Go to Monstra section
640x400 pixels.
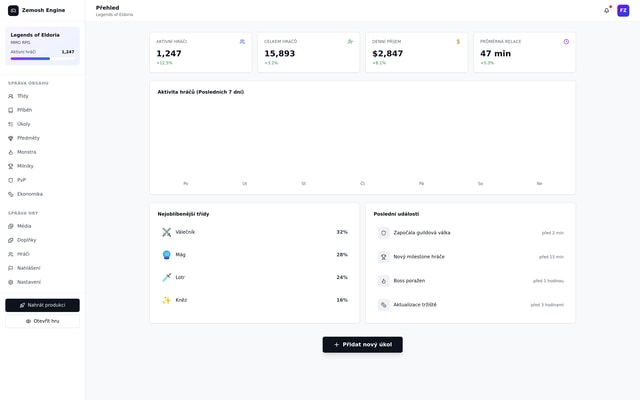pyautogui.click(x=26, y=152)
